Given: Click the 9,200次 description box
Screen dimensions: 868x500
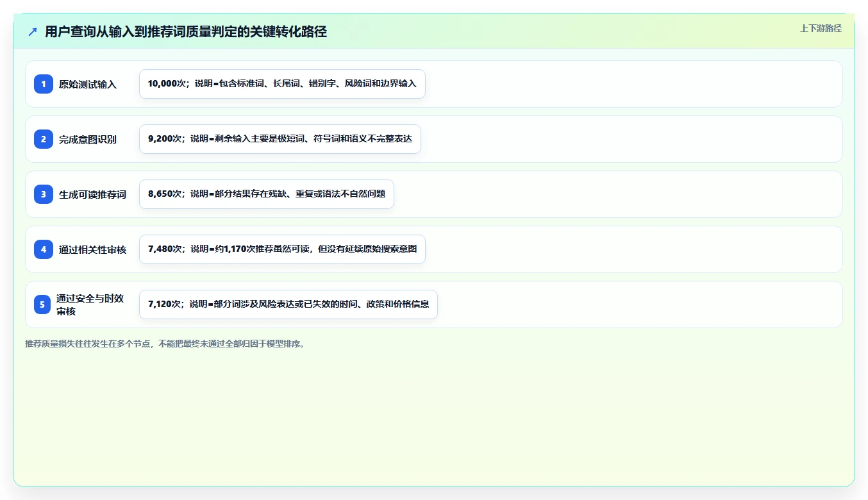Looking at the screenshot, I should pyautogui.click(x=280, y=139).
